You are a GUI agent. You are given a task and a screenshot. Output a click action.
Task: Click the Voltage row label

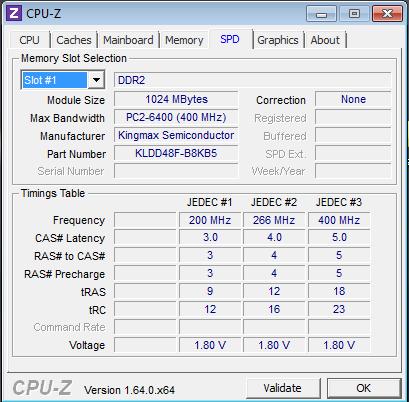click(x=87, y=345)
